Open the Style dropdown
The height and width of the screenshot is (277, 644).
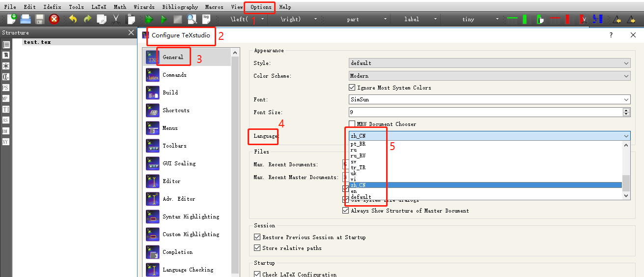(489, 63)
